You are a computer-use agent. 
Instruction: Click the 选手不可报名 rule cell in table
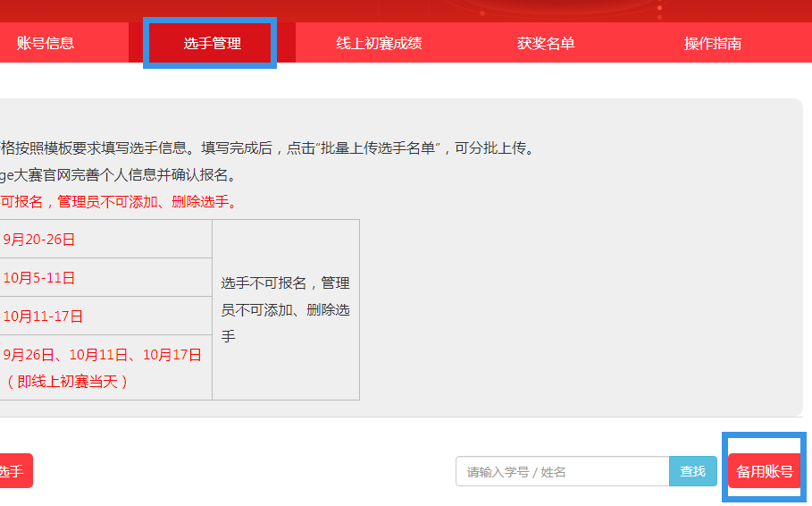point(286,309)
